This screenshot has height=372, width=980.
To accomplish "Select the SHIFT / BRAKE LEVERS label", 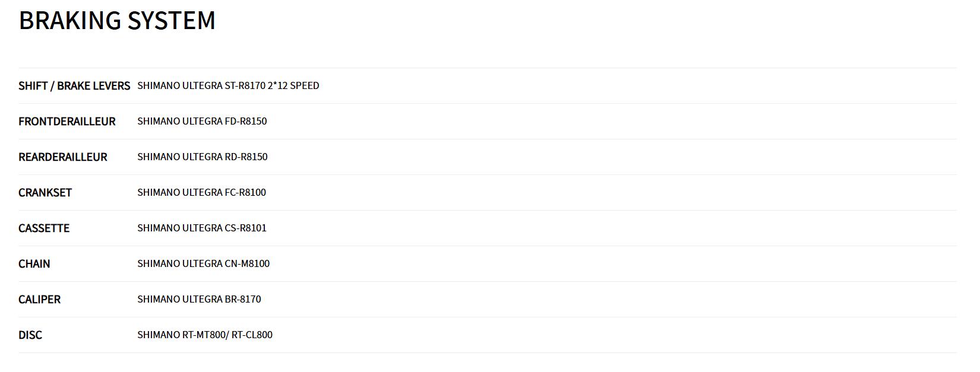I will pyautogui.click(x=74, y=86).
